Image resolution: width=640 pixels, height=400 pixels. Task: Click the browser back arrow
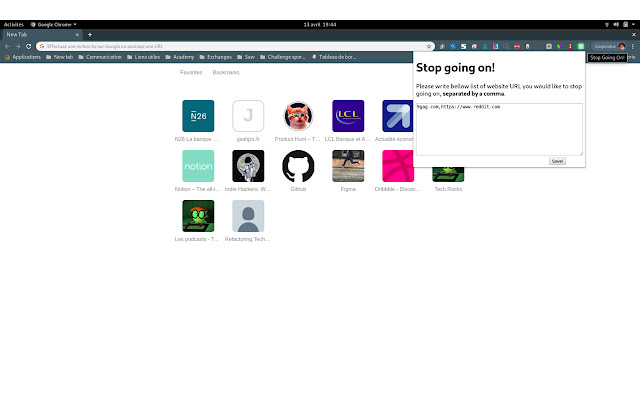(x=7, y=47)
